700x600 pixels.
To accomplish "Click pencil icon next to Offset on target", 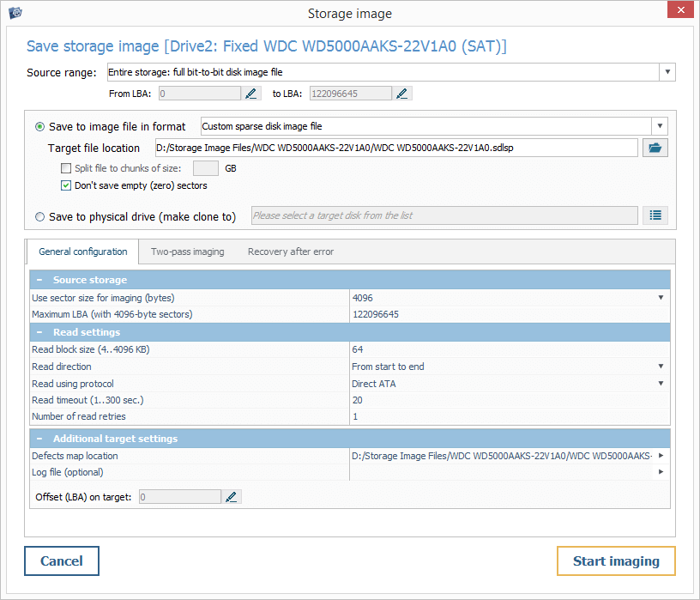I will (232, 497).
